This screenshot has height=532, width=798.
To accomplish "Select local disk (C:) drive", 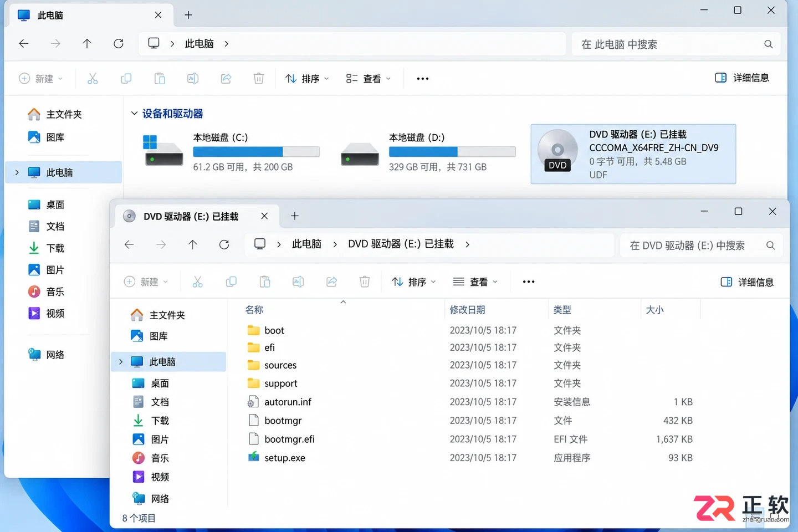I will [231, 152].
